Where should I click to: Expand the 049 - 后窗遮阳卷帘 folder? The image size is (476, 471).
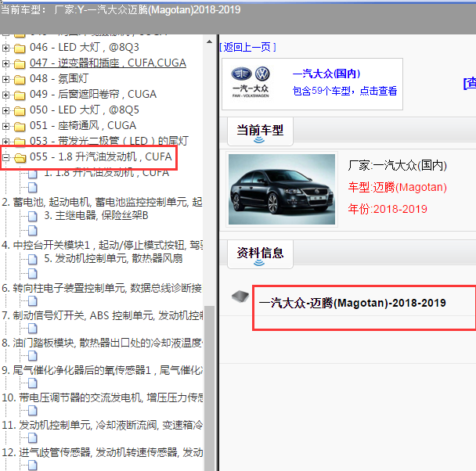[5, 95]
